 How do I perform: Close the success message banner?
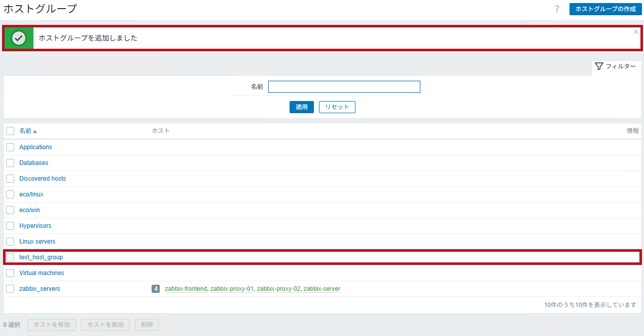pos(636,31)
